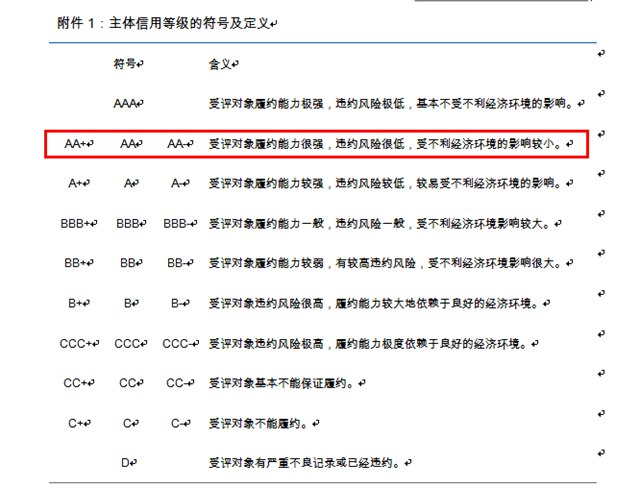The width and height of the screenshot is (640, 488).
Task: Select the 'BB+' rating cell
Action: [x=76, y=263]
